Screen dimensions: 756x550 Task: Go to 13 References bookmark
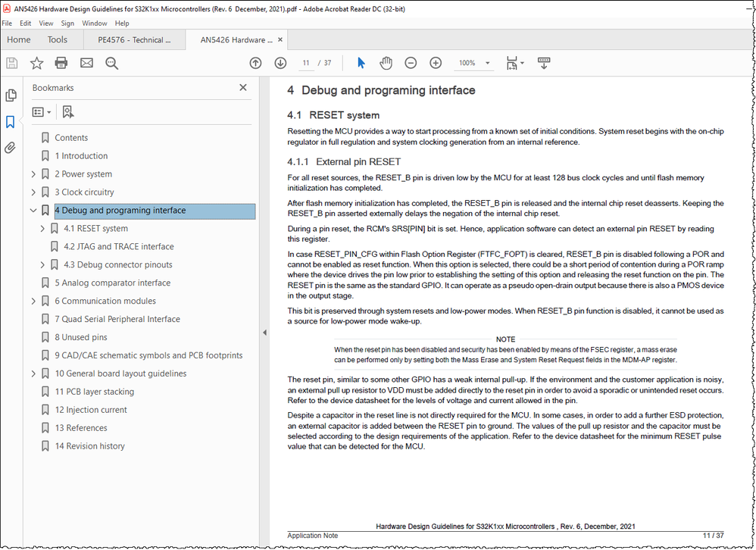(x=81, y=428)
